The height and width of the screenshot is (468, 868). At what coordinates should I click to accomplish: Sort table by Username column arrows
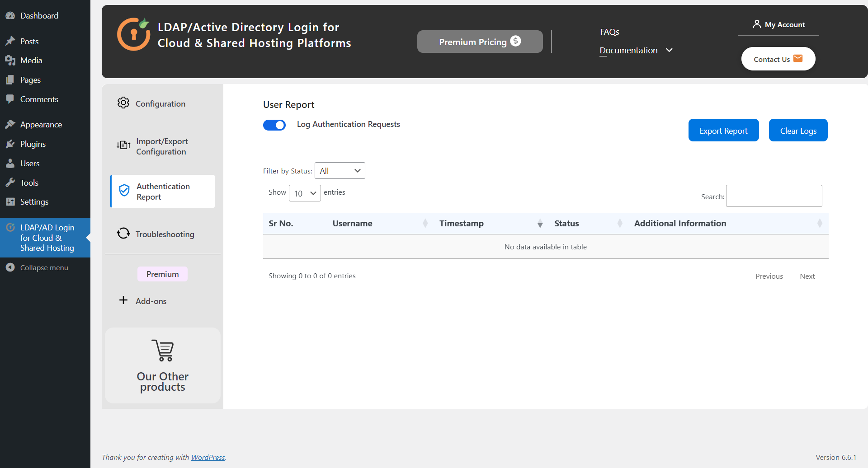click(425, 224)
